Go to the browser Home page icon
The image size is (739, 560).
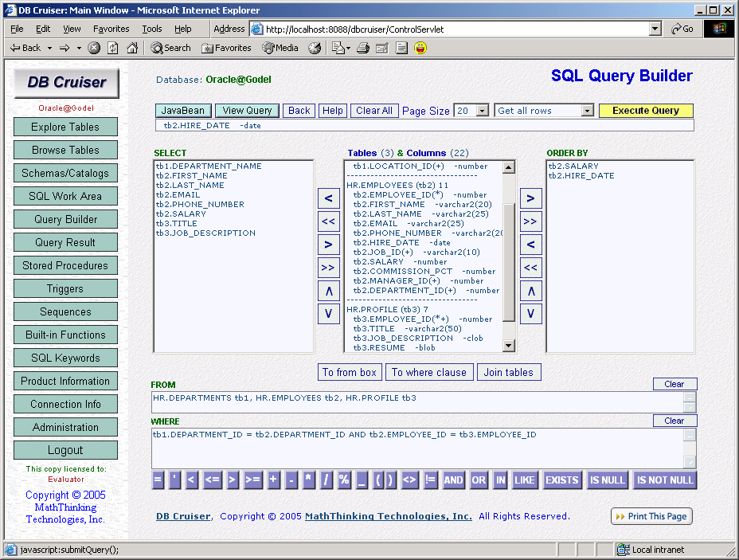[x=132, y=48]
